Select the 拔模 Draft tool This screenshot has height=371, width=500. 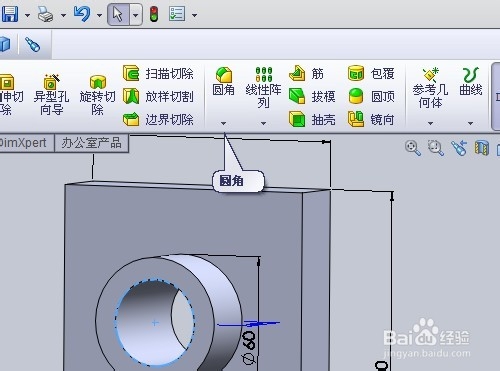tap(312, 97)
